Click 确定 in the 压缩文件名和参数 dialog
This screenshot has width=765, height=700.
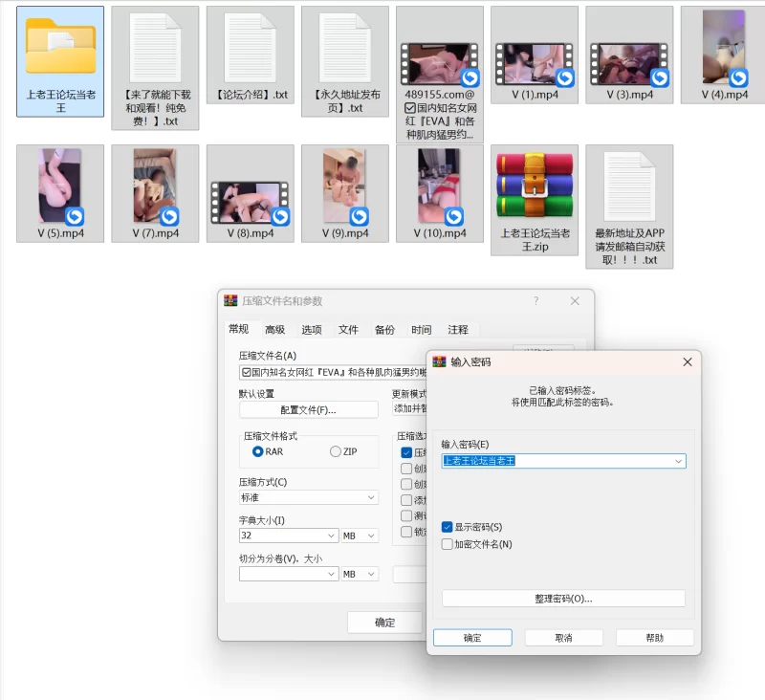[x=385, y=623]
